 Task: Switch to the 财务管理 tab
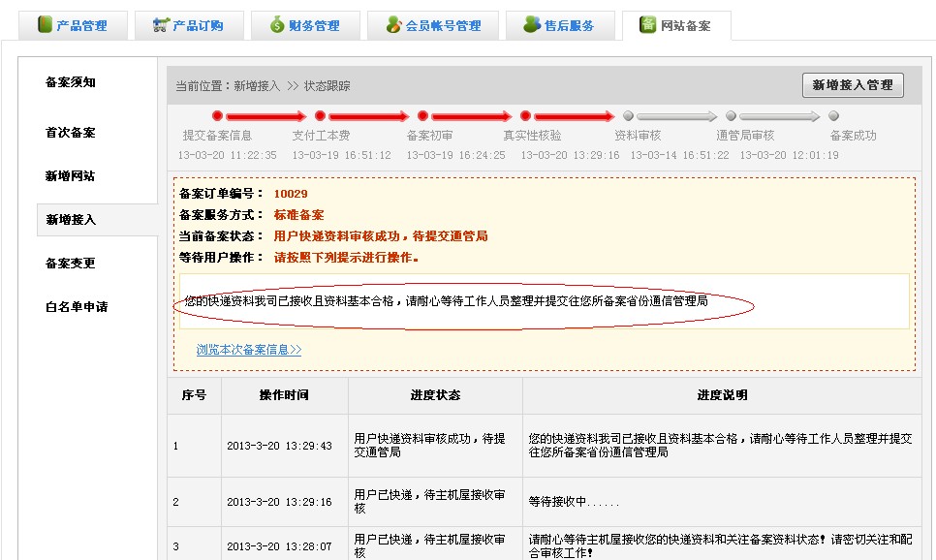coord(305,25)
